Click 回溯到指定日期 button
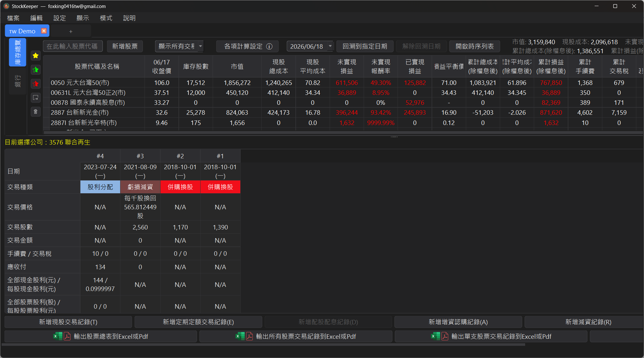The height and width of the screenshot is (358, 644). click(x=365, y=46)
